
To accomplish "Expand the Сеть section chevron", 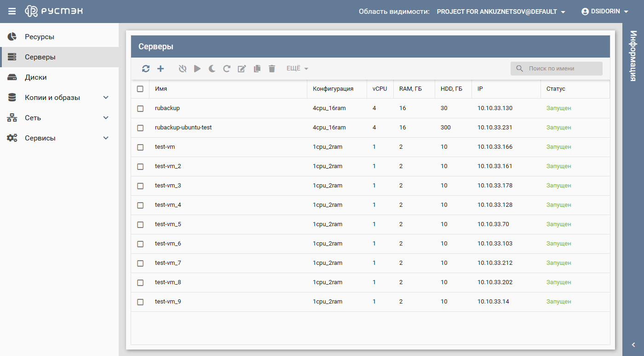I will tap(106, 118).
